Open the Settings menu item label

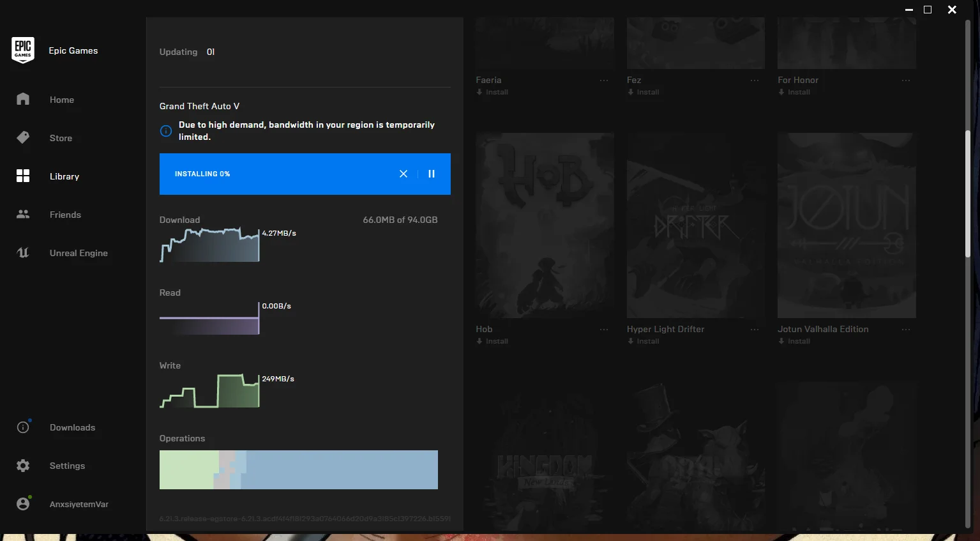click(x=67, y=466)
